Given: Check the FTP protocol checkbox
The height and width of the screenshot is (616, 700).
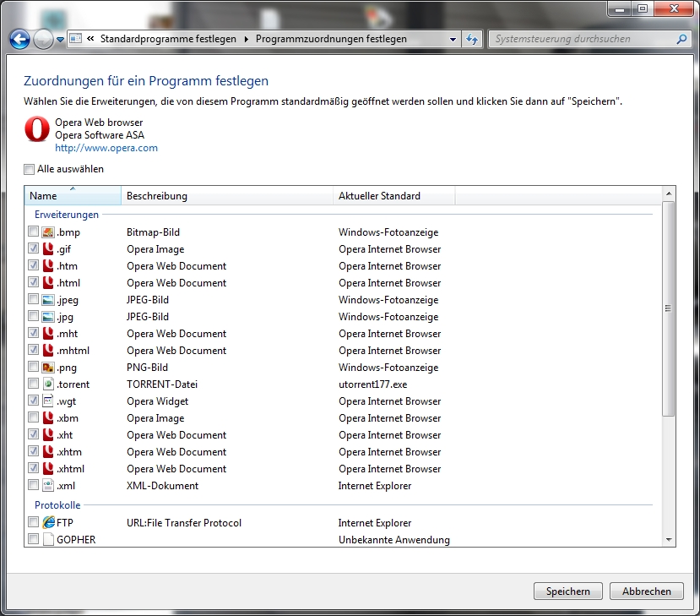Looking at the screenshot, I should (x=33, y=521).
